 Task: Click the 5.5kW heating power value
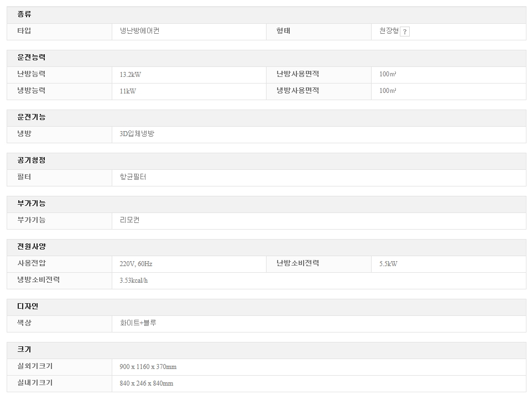pyautogui.click(x=388, y=264)
